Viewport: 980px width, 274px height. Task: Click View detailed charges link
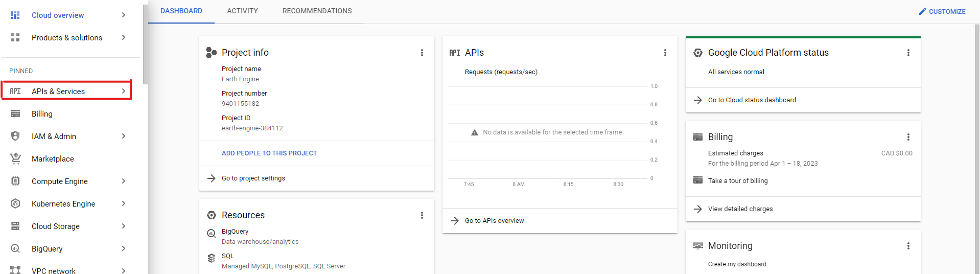(740, 209)
